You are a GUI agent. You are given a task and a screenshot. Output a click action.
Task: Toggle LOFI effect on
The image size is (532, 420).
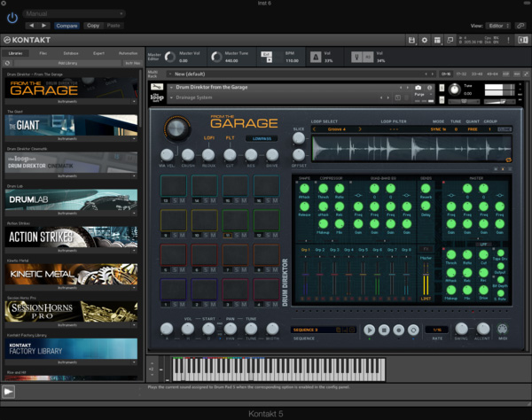click(x=208, y=138)
